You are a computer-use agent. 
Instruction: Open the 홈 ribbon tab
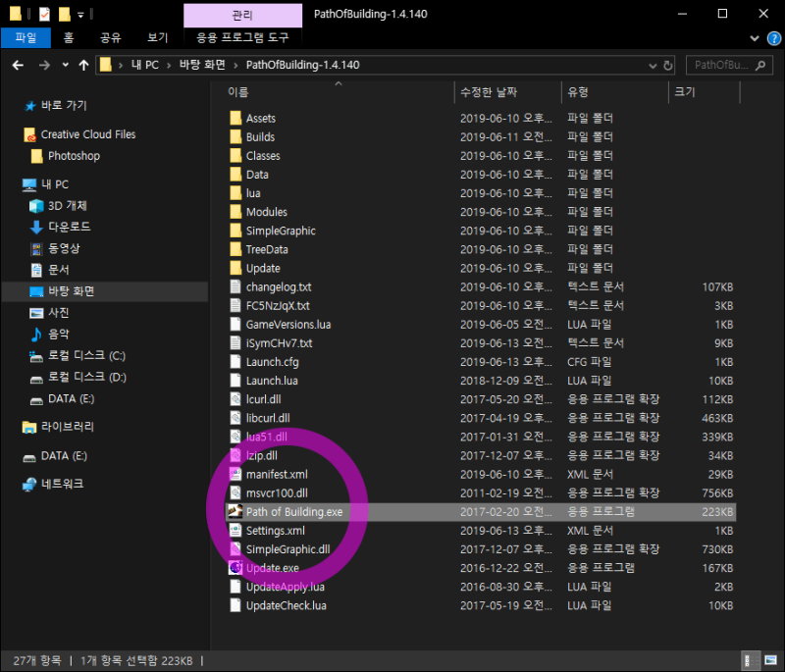tap(69, 37)
